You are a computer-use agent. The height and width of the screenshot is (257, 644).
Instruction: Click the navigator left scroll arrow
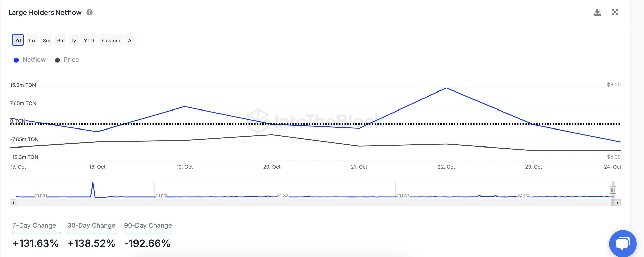coord(13,203)
